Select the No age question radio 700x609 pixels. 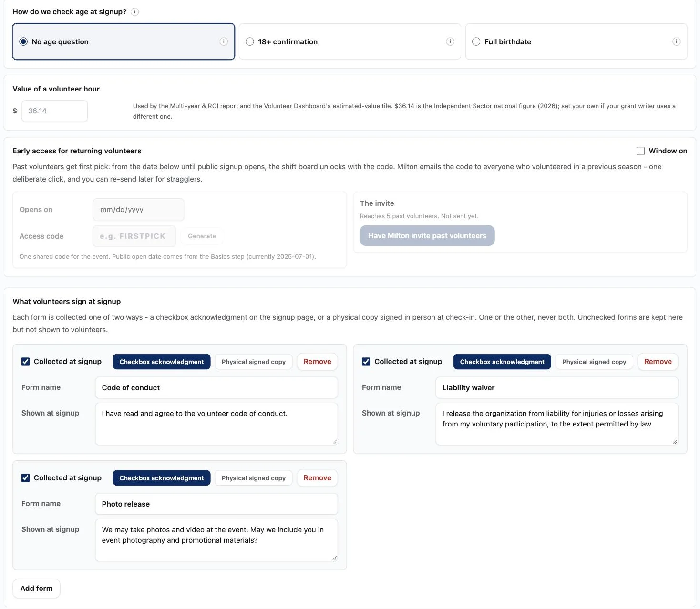23,41
